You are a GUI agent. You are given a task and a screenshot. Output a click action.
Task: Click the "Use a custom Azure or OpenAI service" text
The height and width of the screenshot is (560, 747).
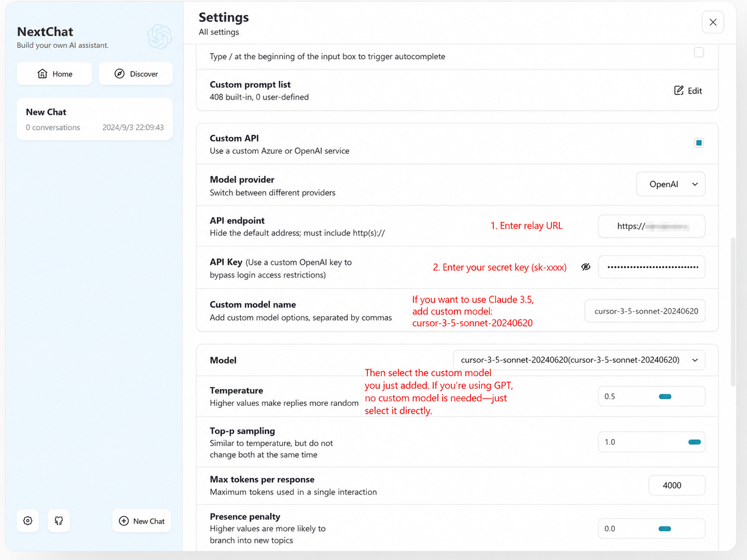(x=280, y=151)
